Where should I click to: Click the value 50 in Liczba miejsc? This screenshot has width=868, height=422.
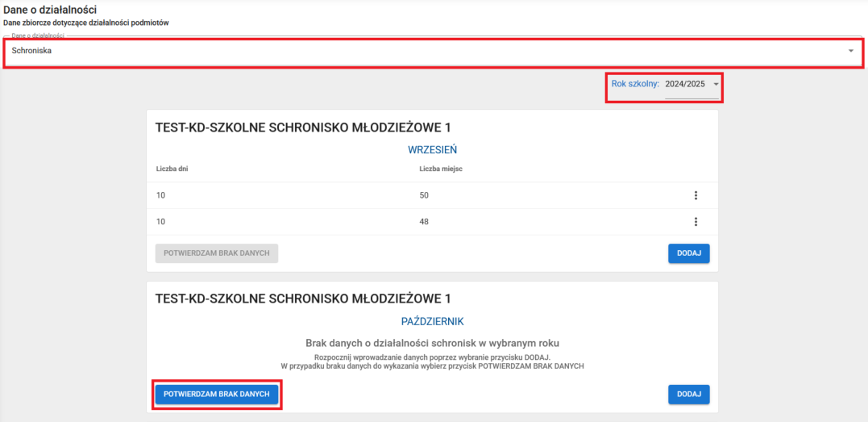pyautogui.click(x=425, y=195)
